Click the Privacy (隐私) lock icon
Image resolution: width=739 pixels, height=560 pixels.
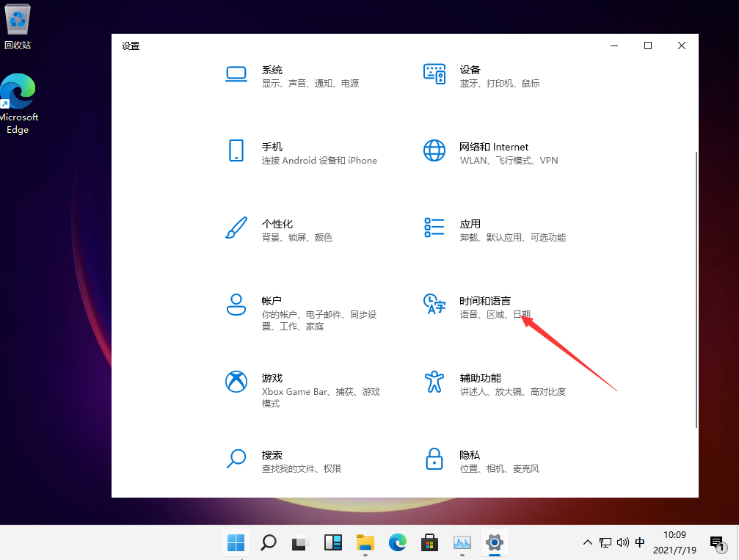[434, 459]
